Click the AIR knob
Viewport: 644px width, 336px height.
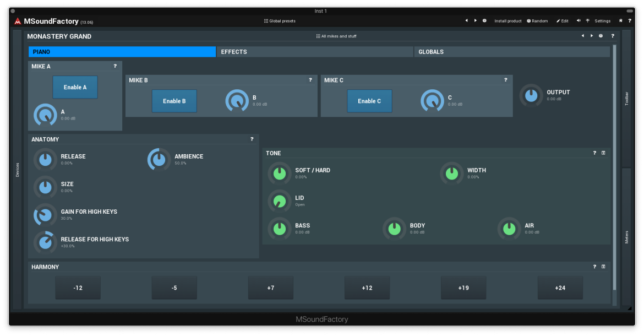click(509, 229)
